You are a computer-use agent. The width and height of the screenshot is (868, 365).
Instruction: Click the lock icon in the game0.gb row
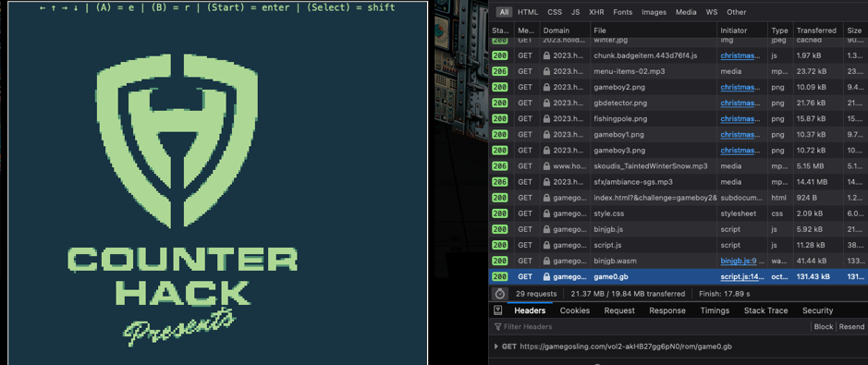547,276
